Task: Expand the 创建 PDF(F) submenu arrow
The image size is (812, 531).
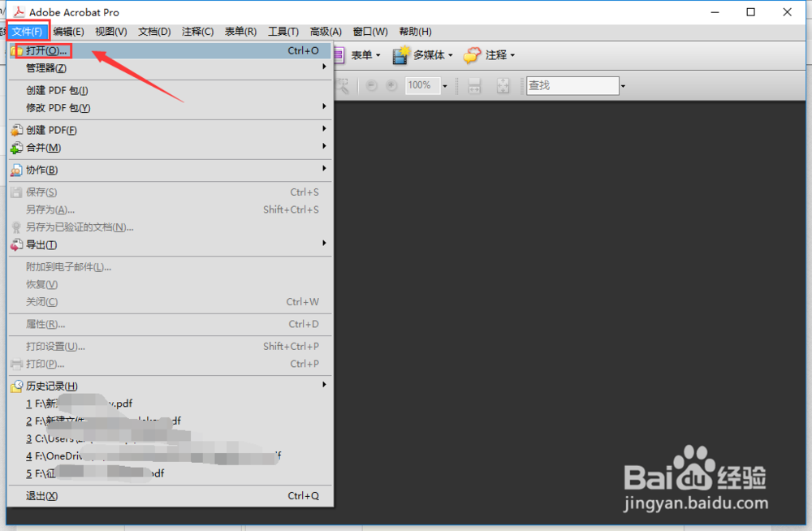Action: coord(324,128)
